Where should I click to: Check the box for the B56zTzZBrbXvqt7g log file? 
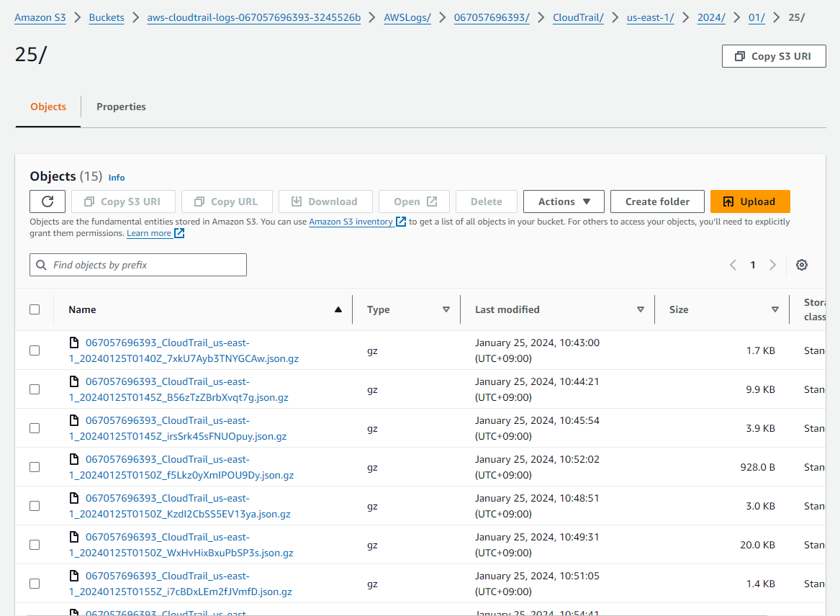[x=35, y=389]
